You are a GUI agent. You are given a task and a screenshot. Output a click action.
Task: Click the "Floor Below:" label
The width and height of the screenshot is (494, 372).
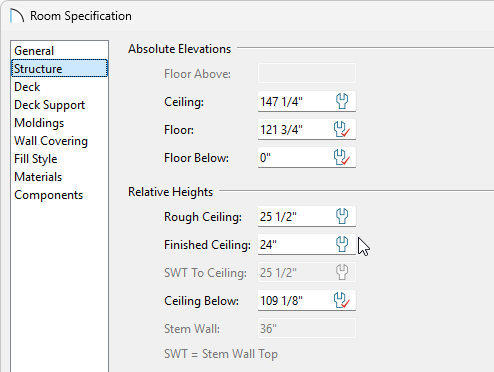(196, 158)
